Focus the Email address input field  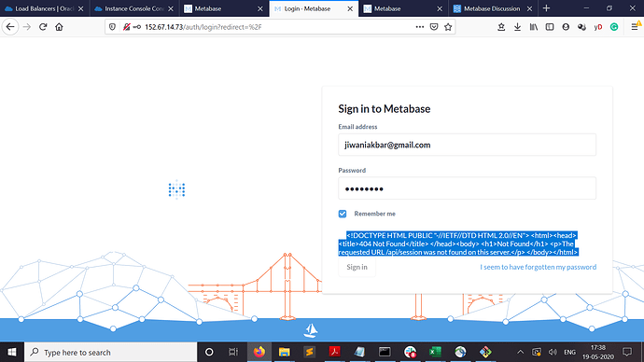coord(467,145)
